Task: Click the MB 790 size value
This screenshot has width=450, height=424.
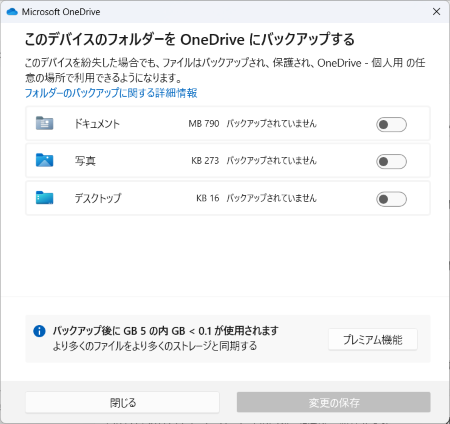Action: (204, 124)
